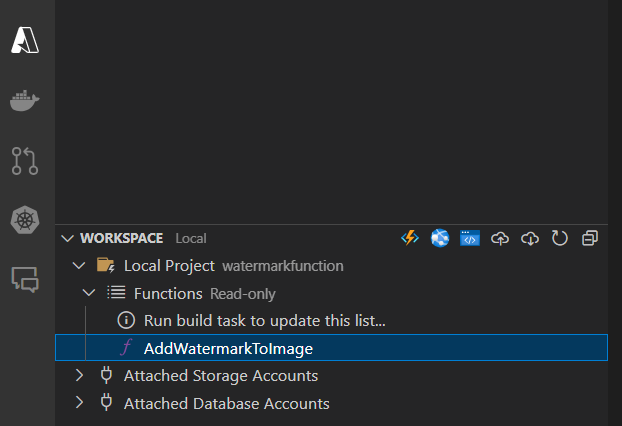This screenshot has height=426, width=622.
Task: Click the App Service code window icon
Action: (x=470, y=238)
